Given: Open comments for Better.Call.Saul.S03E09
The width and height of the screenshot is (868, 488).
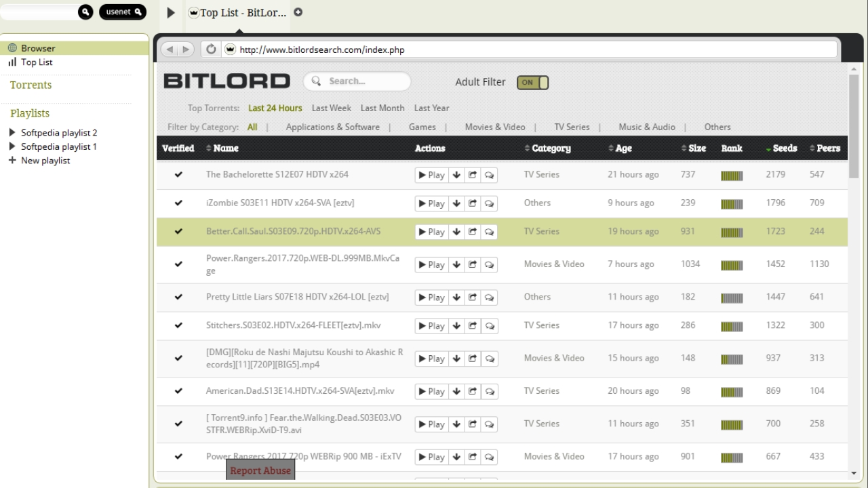Looking at the screenshot, I should coord(489,232).
